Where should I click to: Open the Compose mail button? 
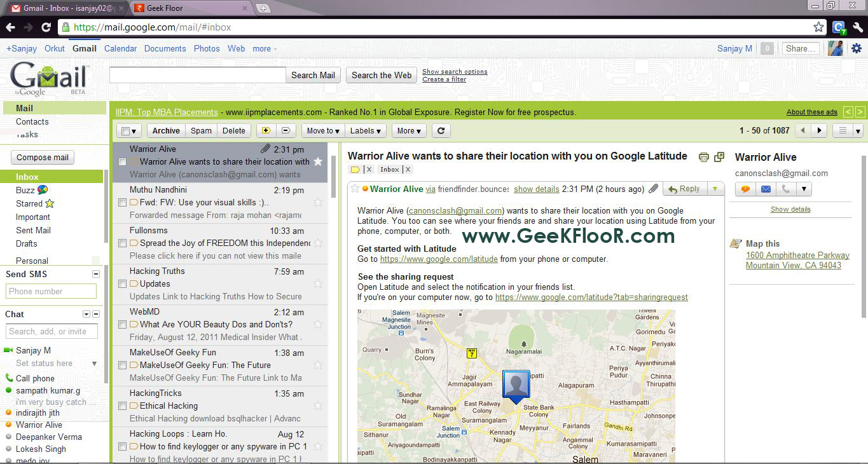pos(42,157)
